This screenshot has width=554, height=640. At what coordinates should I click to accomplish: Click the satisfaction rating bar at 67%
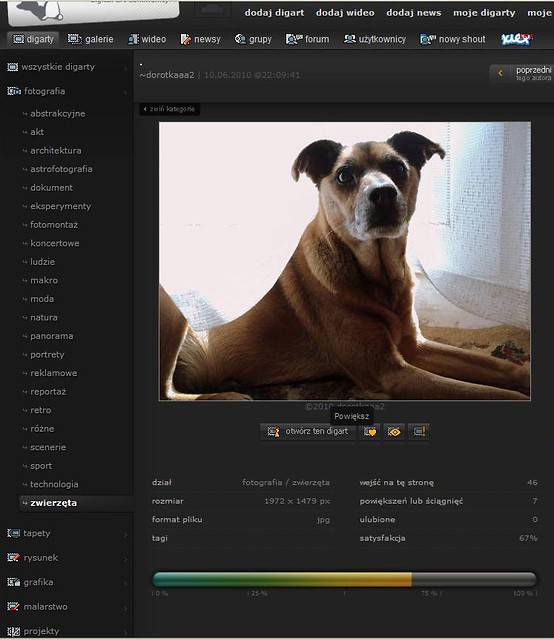(x=344, y=580)
